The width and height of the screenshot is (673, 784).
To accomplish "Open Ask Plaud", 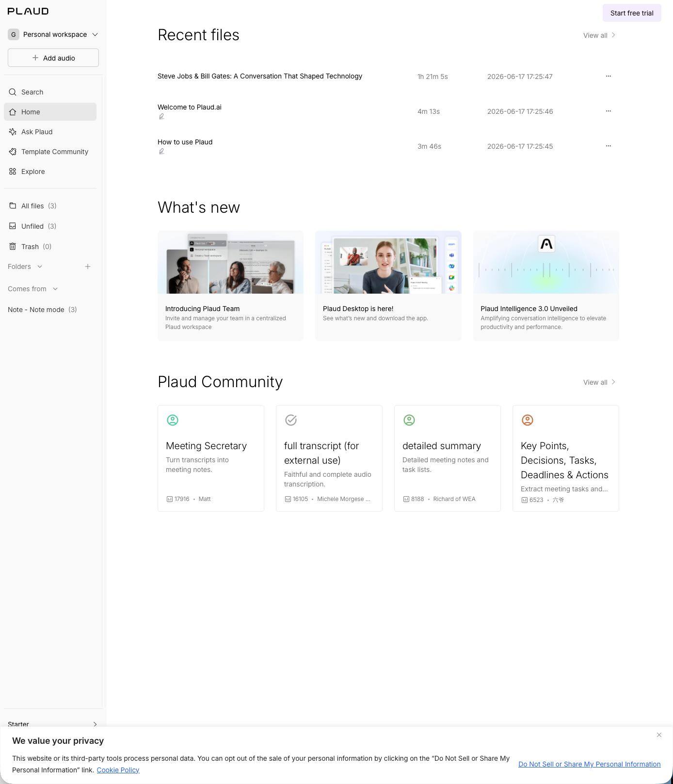I will tap(50, 132).
